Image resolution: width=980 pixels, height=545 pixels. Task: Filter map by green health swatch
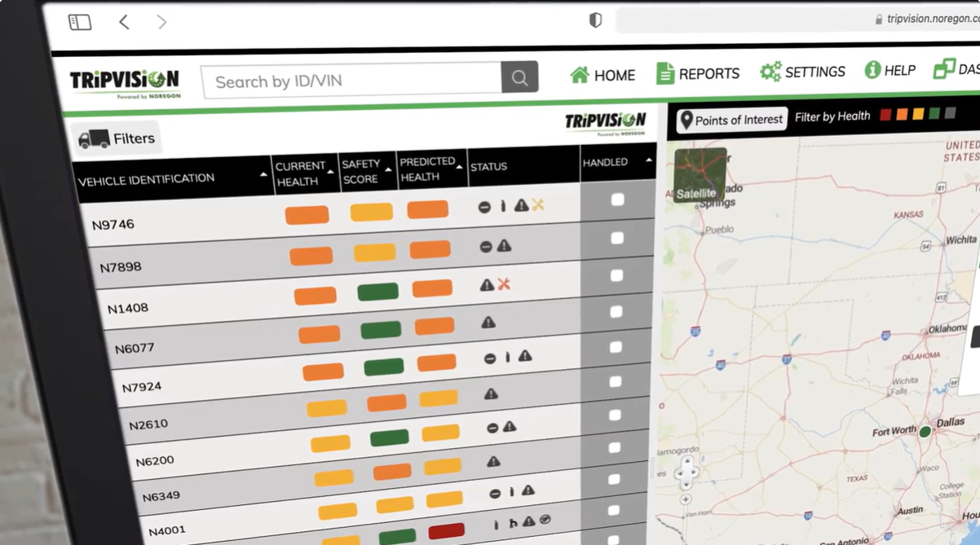click(934, 114)
